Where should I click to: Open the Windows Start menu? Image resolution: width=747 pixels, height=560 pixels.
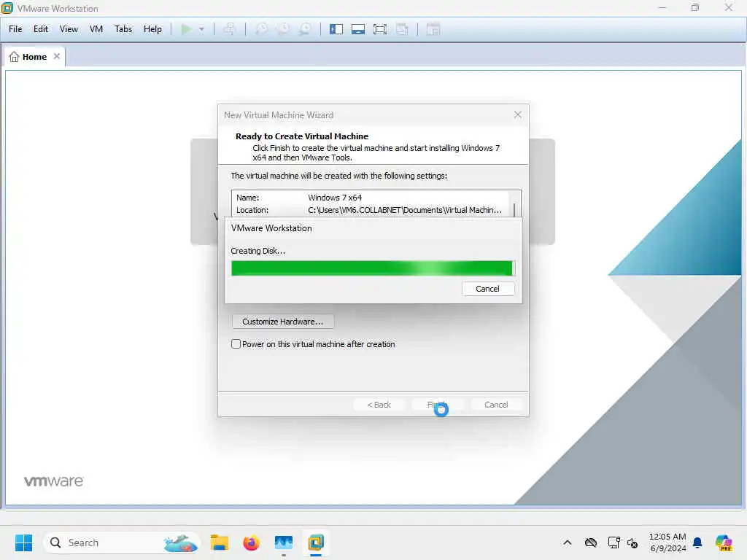[x=23, y=542]
